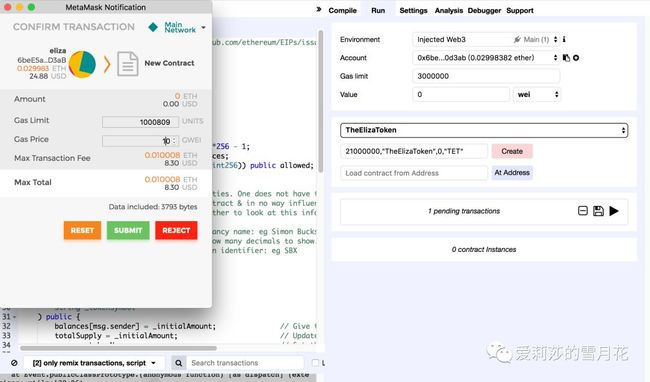Viewport: 650px width, 382px height.
Task: Click the 1 pending transactions text
Action: (x=464, y=211)
